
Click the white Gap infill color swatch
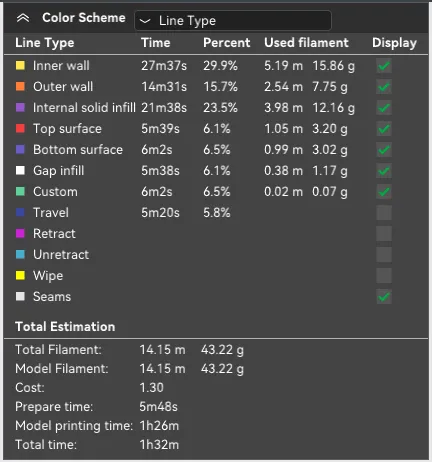pyautogui.click(x=20, y=170)
